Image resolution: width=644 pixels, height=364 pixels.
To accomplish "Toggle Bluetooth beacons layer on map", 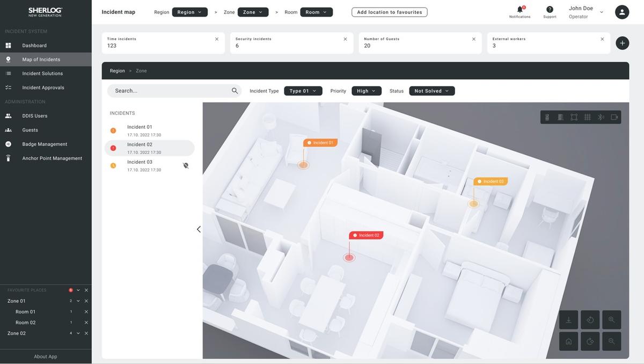I will coord(601,117).
